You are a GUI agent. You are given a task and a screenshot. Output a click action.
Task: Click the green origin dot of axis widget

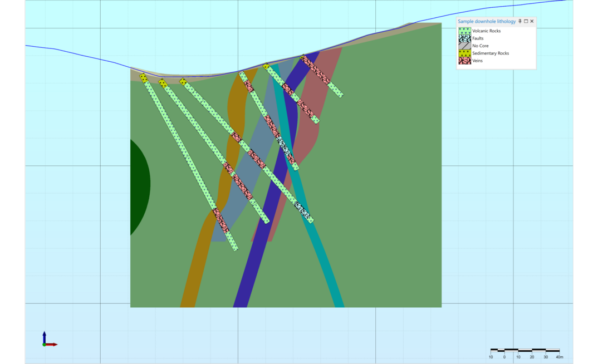pyautogui.click(x=44, y=345)
